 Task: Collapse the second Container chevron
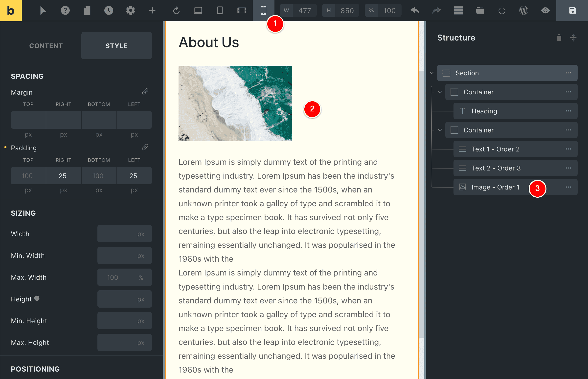coord(440,130)
